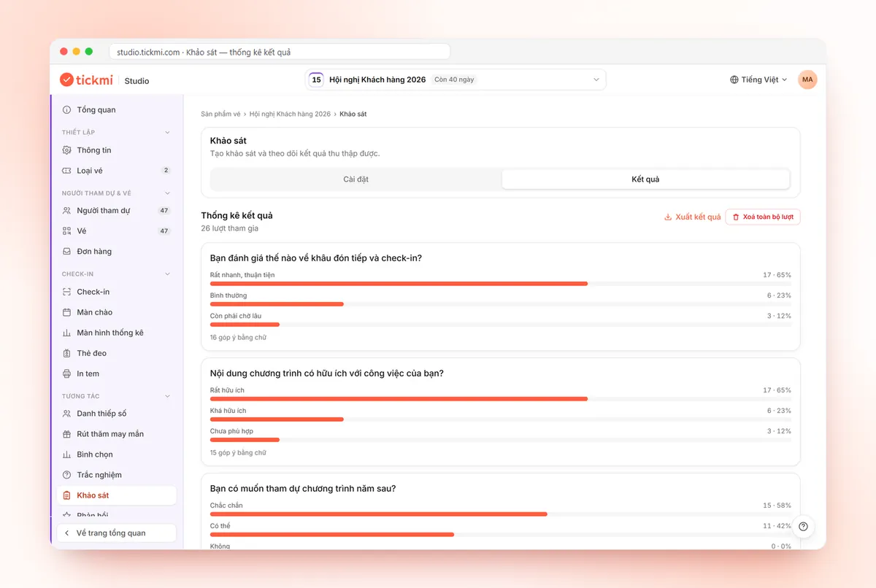Click the Đơn hàng inbox icon

click(66, 252)
